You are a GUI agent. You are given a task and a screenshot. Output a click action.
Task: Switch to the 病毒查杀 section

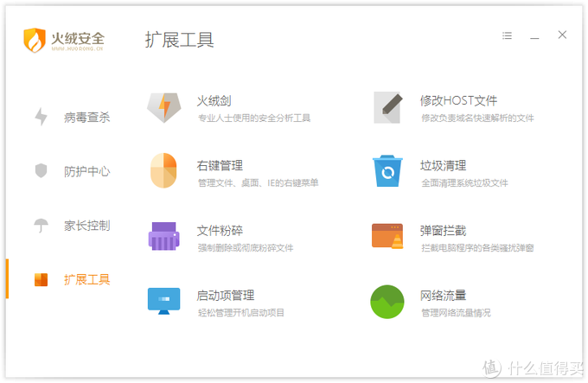[87, 118]
